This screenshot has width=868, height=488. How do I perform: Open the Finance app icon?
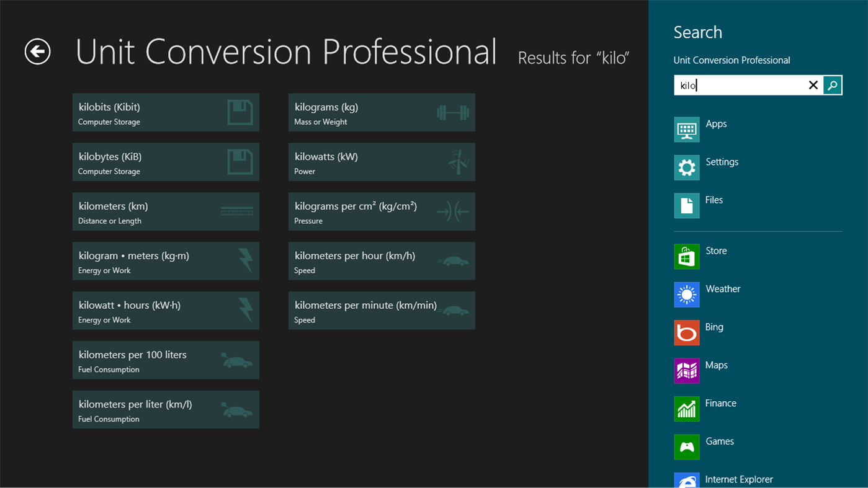coord(686,409)
